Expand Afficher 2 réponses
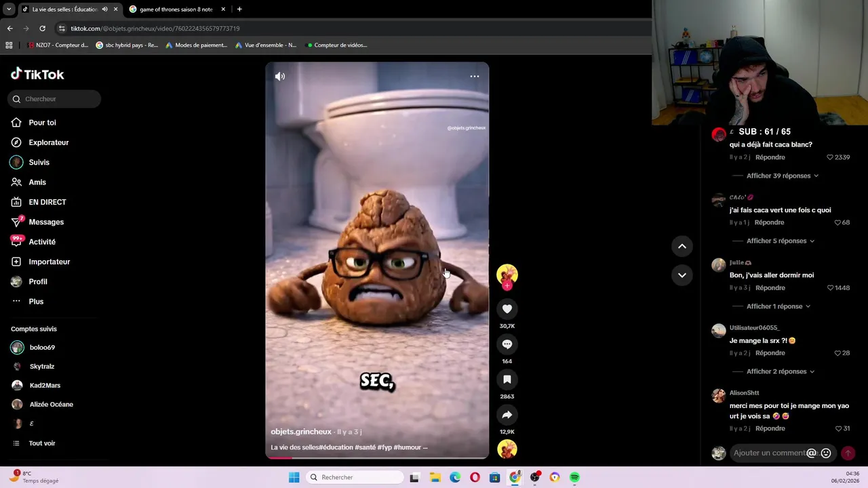This screenshot has height=488, width=868. point(781,371)
